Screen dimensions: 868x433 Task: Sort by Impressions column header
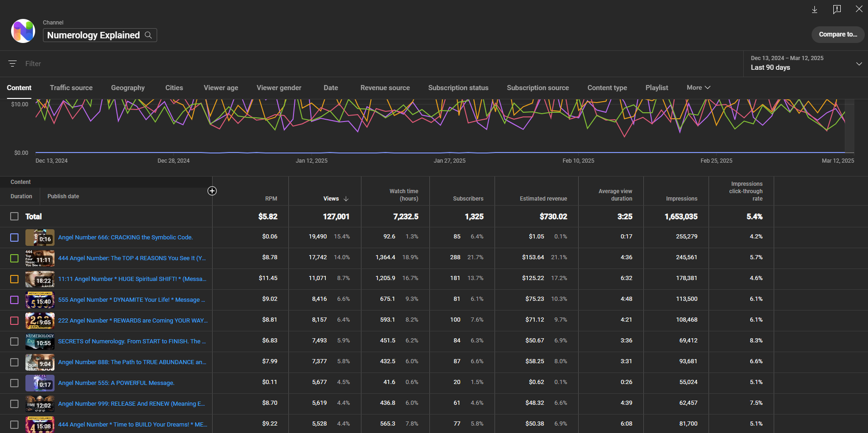click(x=682, y=199)
